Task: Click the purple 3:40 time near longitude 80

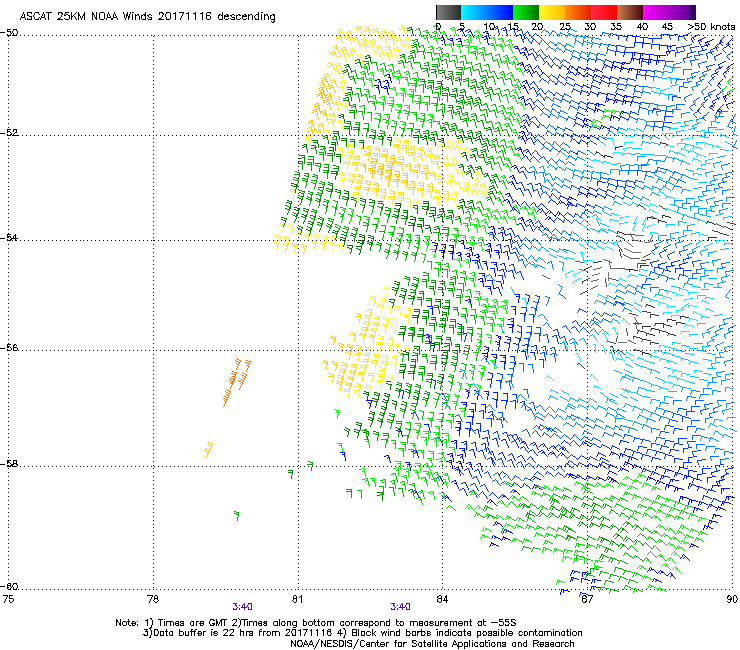Action: pyautogui.click(x=243, y=607)
